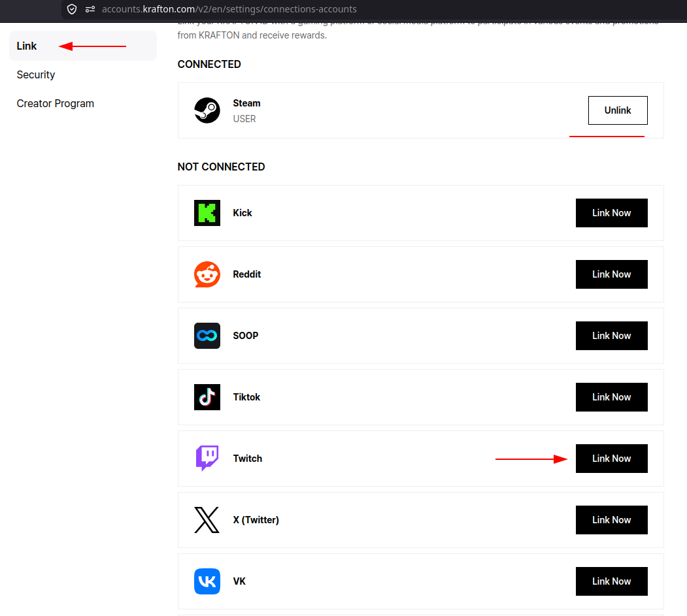Viewport: 687px width, 616px height.
Task: Unlink the Steam account
Action: tap(618, 110)
